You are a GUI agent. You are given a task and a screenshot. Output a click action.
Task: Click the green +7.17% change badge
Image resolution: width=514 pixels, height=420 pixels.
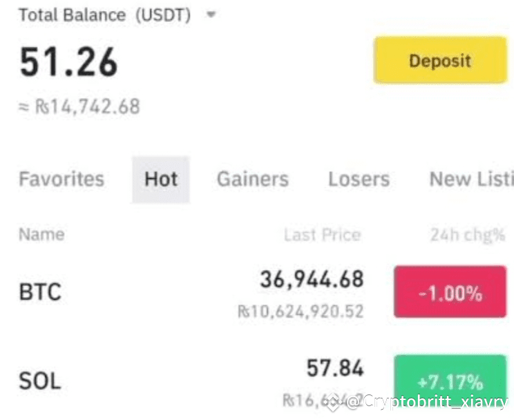click(450, 382)
